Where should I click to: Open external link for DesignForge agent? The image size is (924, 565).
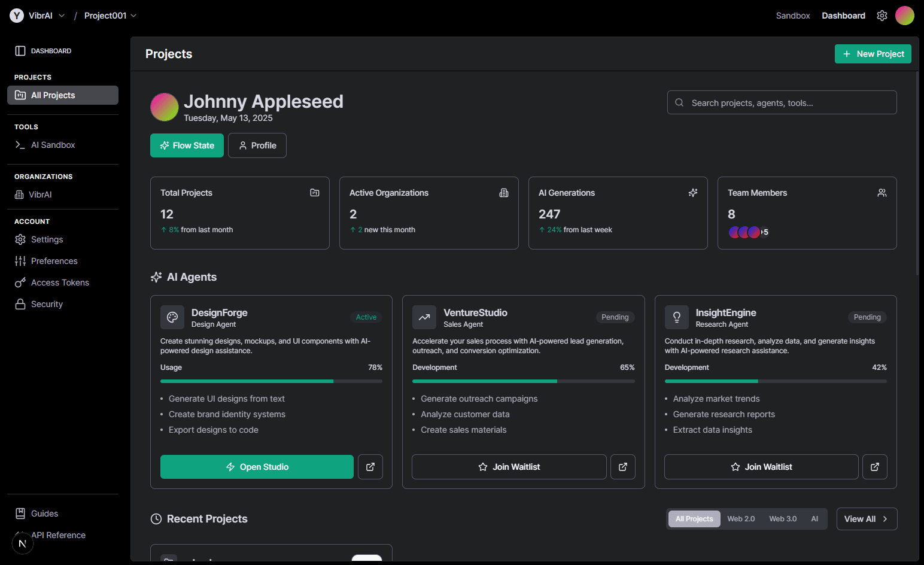[370, 467]
